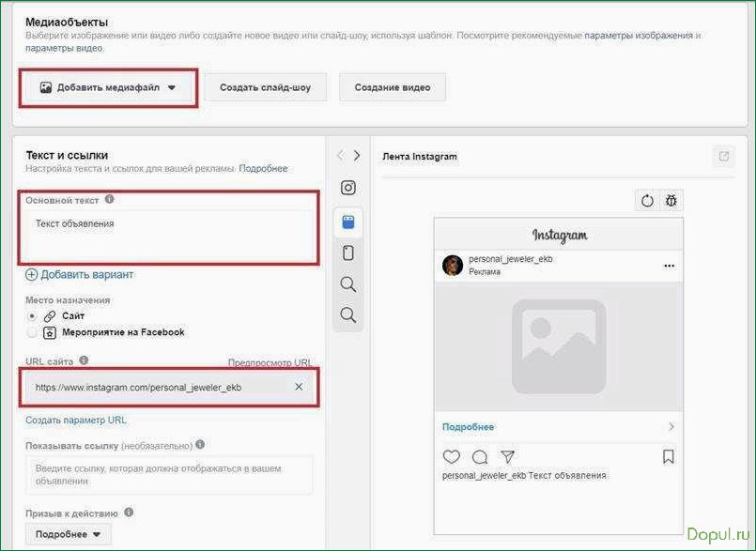Click Добавить вариант link
Image resolution: width=756 pixels, height=551 pixels.
pos(80,274)
